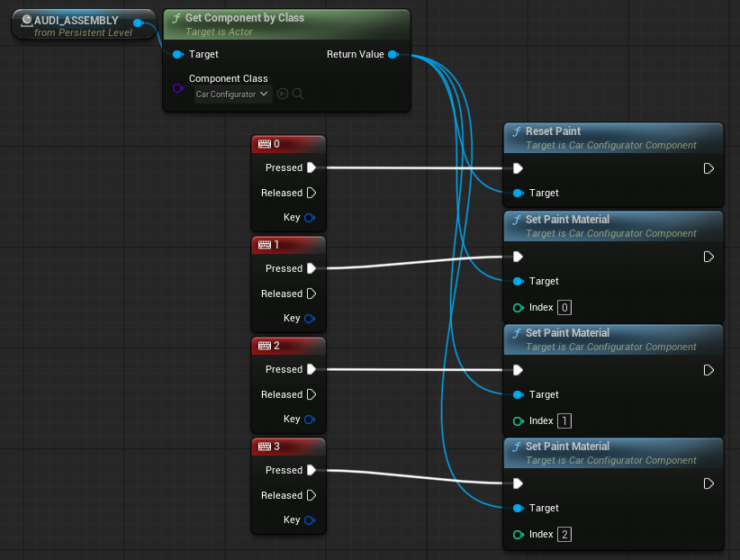The image size is (740, 560).
Task: Click the Released exec pin of key 2
Action: (x=311, y=394)
